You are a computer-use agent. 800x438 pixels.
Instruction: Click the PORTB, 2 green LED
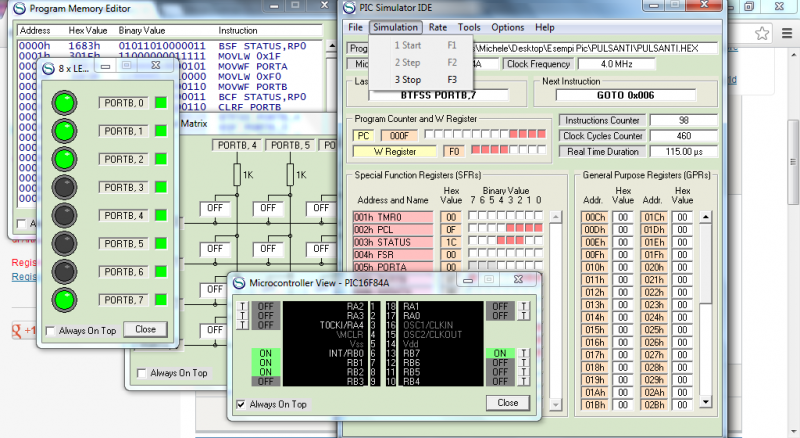click(64, 159)
